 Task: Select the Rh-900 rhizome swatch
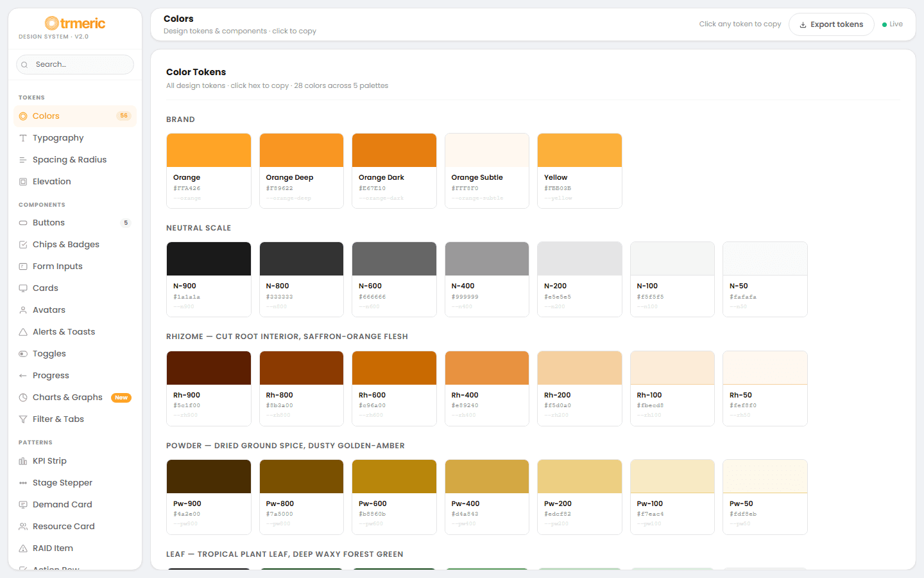[x=209, y=389]
